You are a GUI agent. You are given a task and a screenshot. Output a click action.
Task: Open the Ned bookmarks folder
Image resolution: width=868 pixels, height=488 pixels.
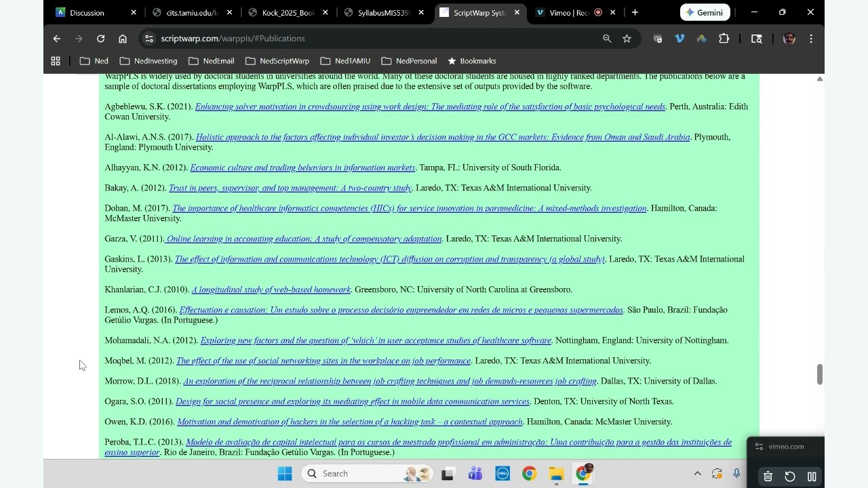(94, 61)
